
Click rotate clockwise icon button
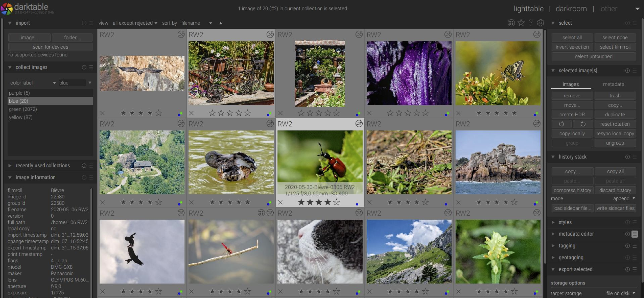coord(583,124)
